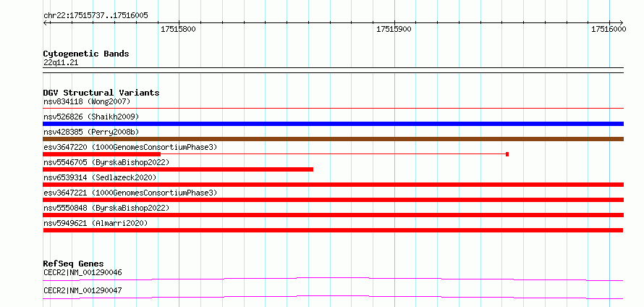Open the DGV Structural Variants track title
Viewport: 644px width, 307px height.
pyautogui.click(x=101, y=93)
